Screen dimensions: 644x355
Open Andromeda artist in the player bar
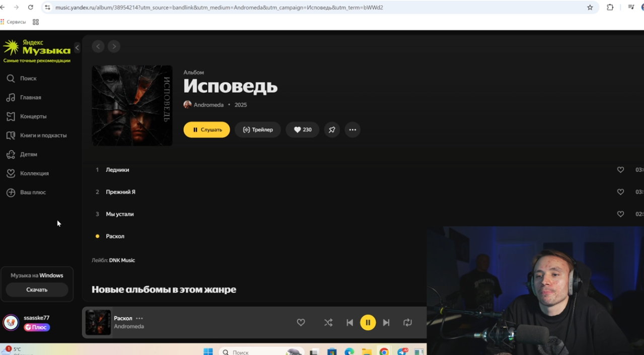point(129,326)
